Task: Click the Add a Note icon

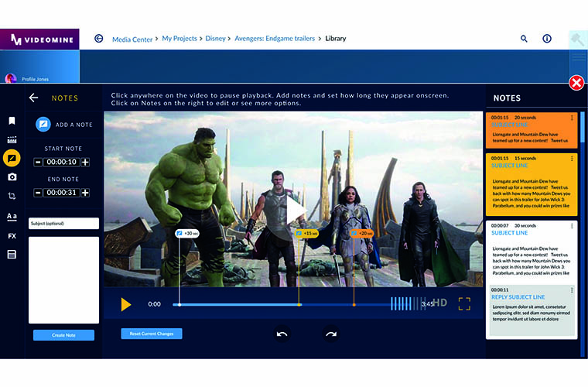Action: click(44, 125)
